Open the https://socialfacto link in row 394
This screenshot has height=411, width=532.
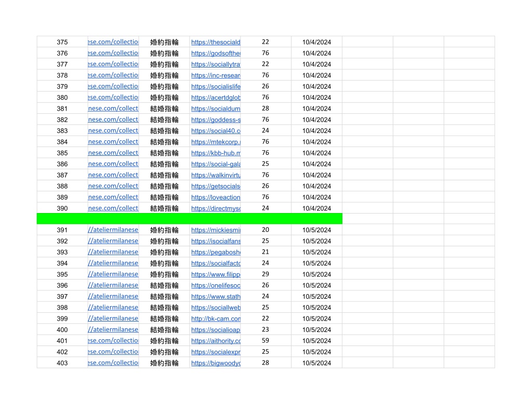pyautogui.click(x=216, y=263)
